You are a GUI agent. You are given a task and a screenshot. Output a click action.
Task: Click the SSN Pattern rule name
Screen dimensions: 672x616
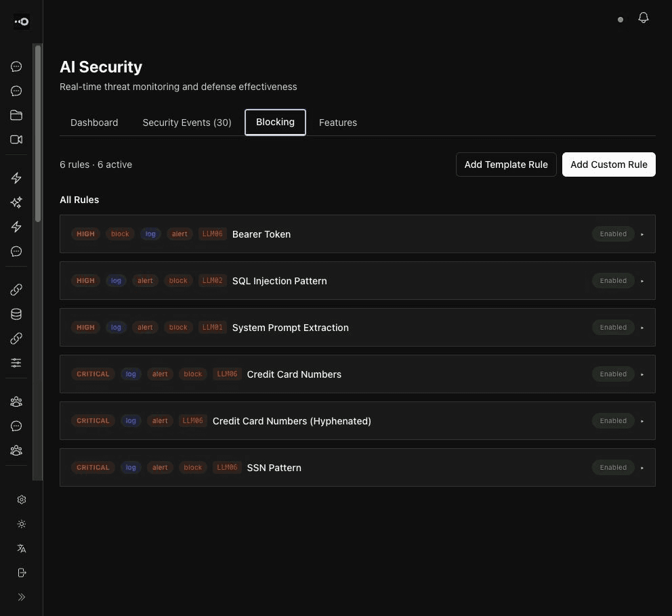274,468
